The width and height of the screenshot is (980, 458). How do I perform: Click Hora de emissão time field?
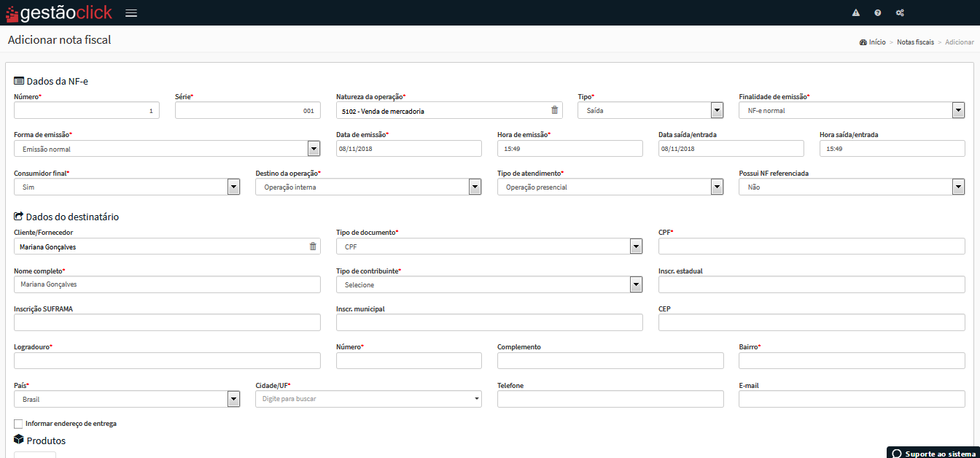tap(570, 149)
